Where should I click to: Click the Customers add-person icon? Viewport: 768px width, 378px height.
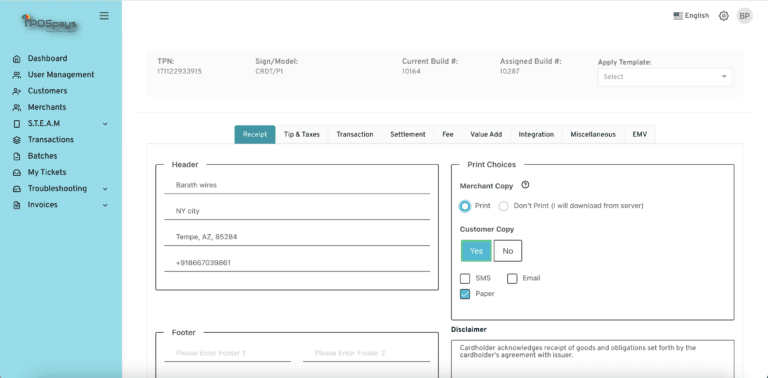17,91
